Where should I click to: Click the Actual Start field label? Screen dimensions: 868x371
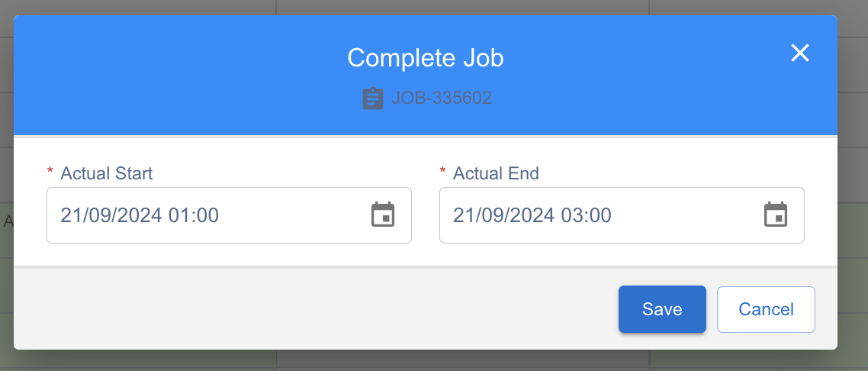pyautogui.click(x=106, y=173)
